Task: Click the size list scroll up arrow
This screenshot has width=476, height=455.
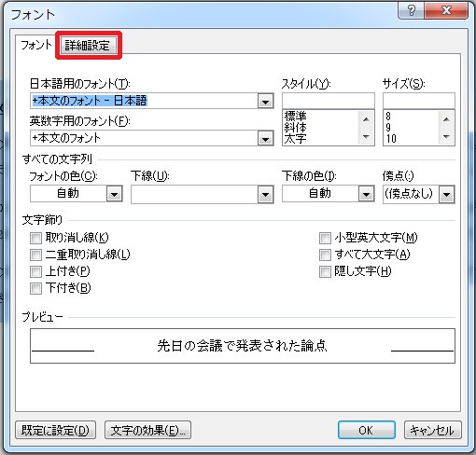Action: coord(446,119)
